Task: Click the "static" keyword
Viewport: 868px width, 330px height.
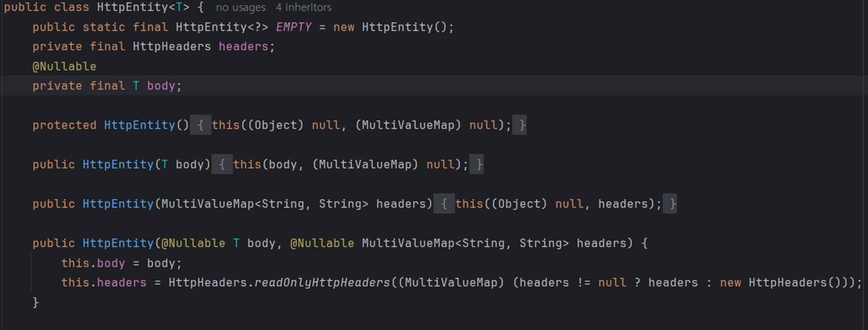Action: click(x=104, y=27)
